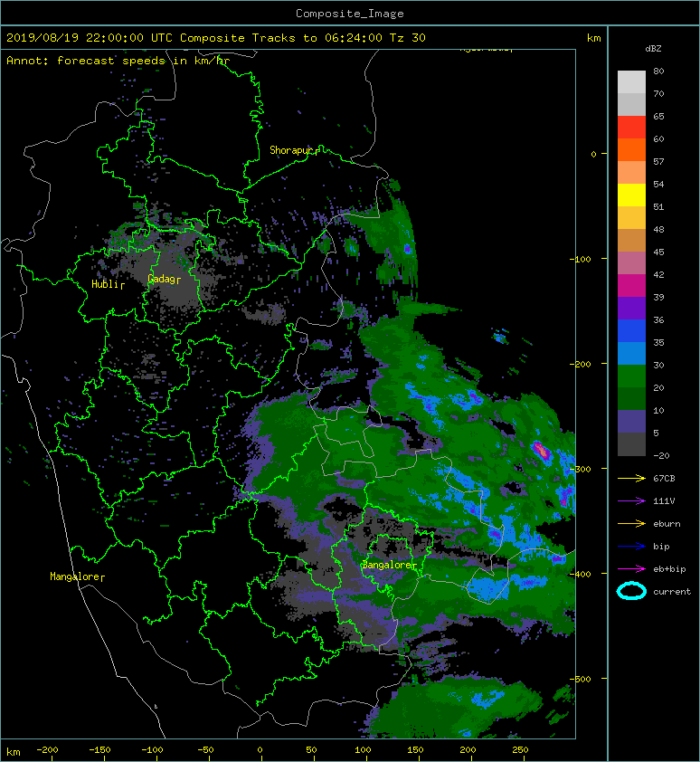Viewport: 700px width, 762px height.
Task: Pick the dark green 20 dBZ swatch
Action: (631, 398)
